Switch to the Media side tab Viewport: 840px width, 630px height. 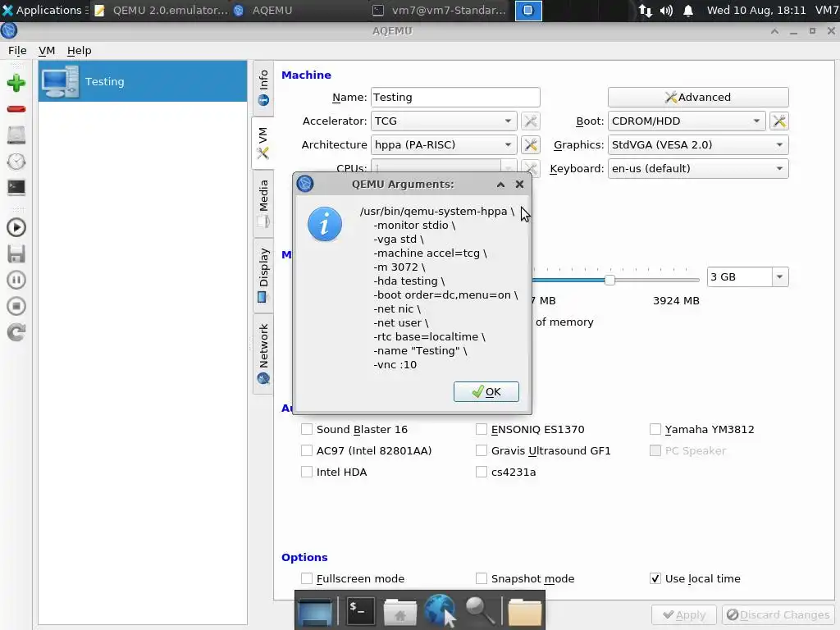click(263, 203)
